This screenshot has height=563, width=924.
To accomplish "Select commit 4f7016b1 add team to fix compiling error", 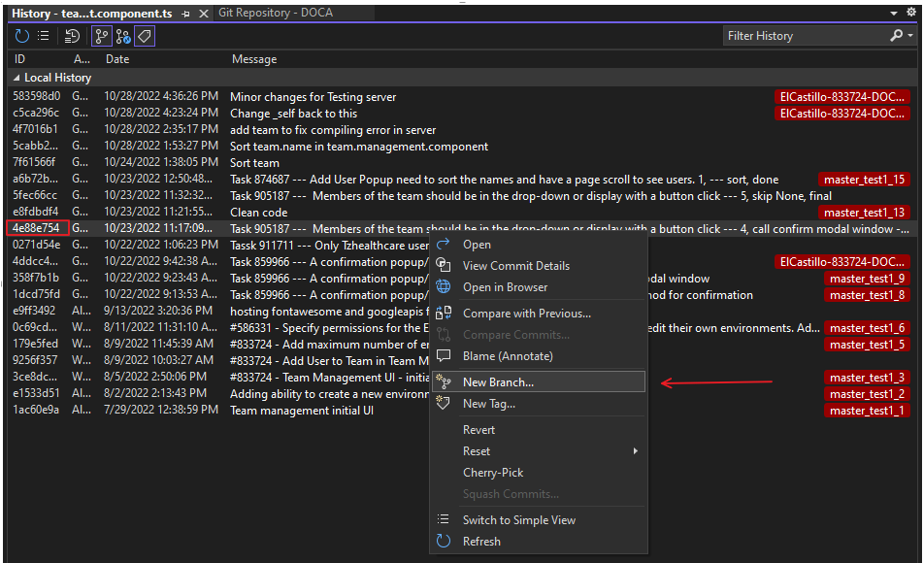I will pos(461,130).
